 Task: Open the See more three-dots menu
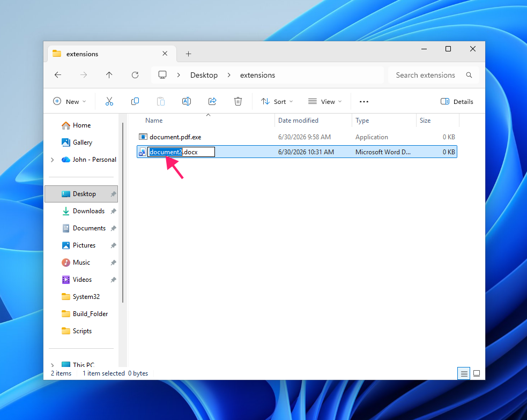[x=364, y=102]
